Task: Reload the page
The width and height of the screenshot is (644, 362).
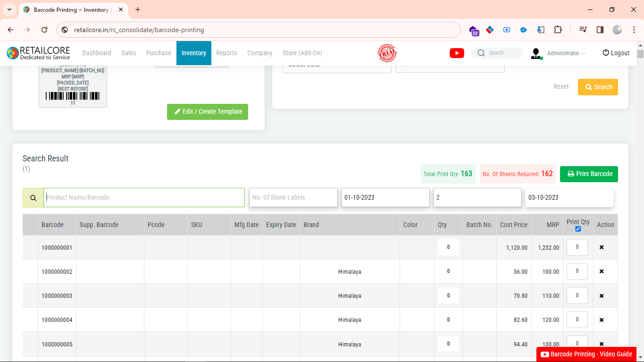Action: click(44, 30)
